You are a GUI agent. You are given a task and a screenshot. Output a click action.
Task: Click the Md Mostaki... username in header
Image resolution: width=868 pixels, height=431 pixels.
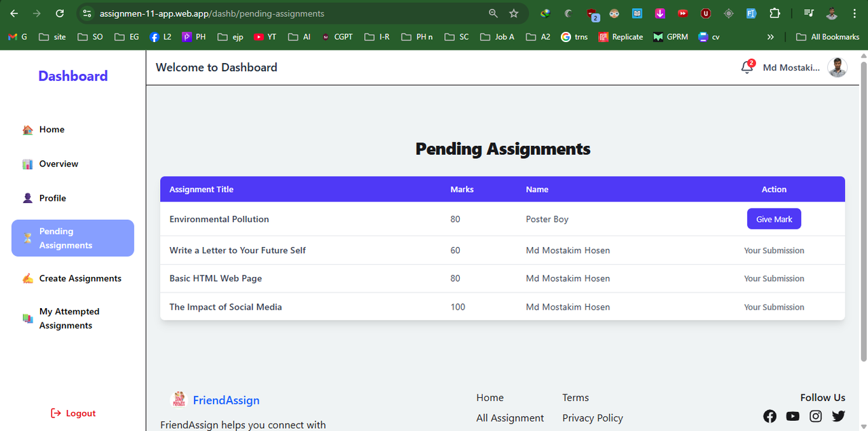tap(791, 67)
